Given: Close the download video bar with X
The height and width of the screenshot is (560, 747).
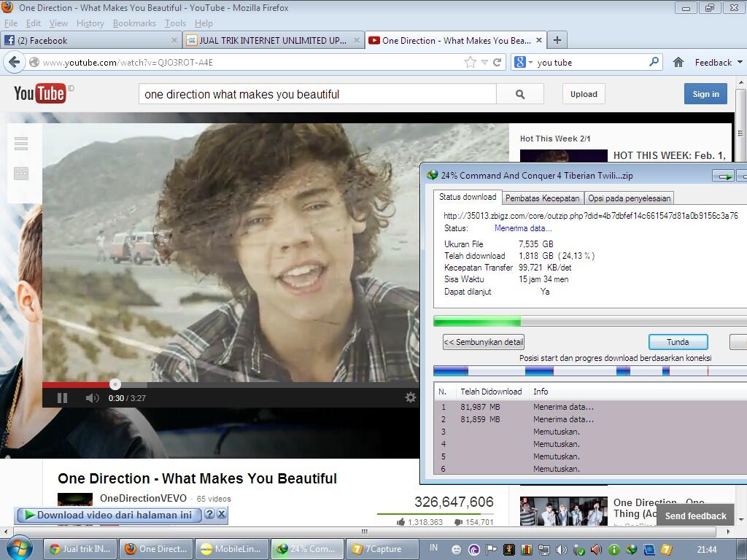Looking at the screenshot, I should click(x=222, y=514).
